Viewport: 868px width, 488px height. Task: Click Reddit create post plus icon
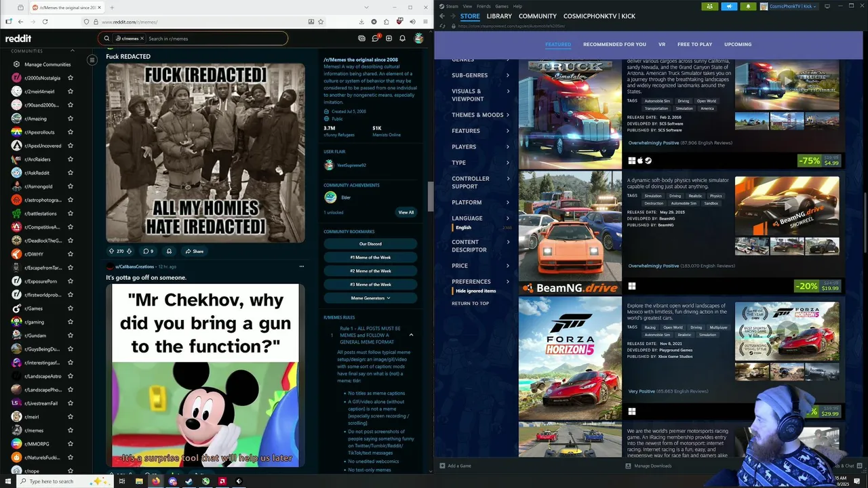coord(390,39)
